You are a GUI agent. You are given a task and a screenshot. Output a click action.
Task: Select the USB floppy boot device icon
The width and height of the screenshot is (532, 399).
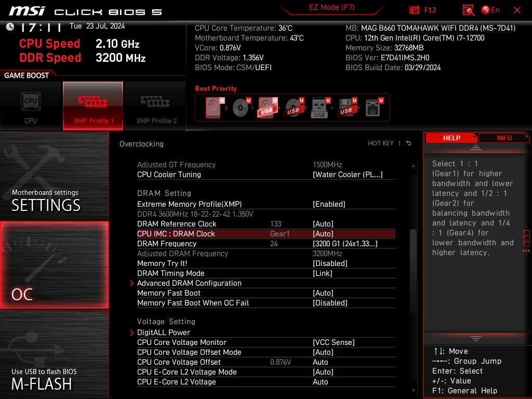pyautogui.click(x=347, y=108)
